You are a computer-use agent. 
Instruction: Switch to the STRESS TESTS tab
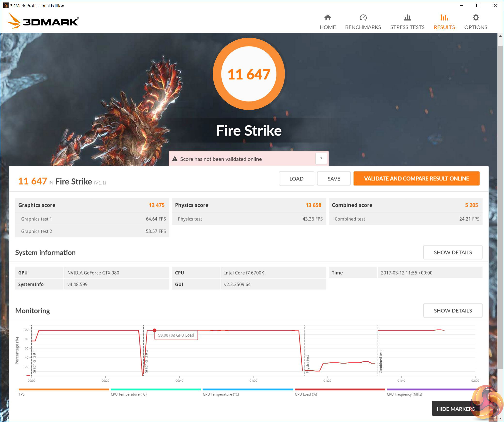click(407, 27)
